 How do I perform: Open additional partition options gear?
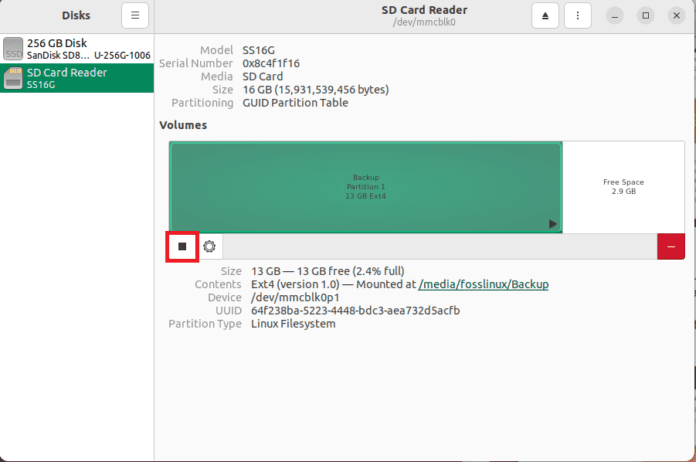(209, 246)
